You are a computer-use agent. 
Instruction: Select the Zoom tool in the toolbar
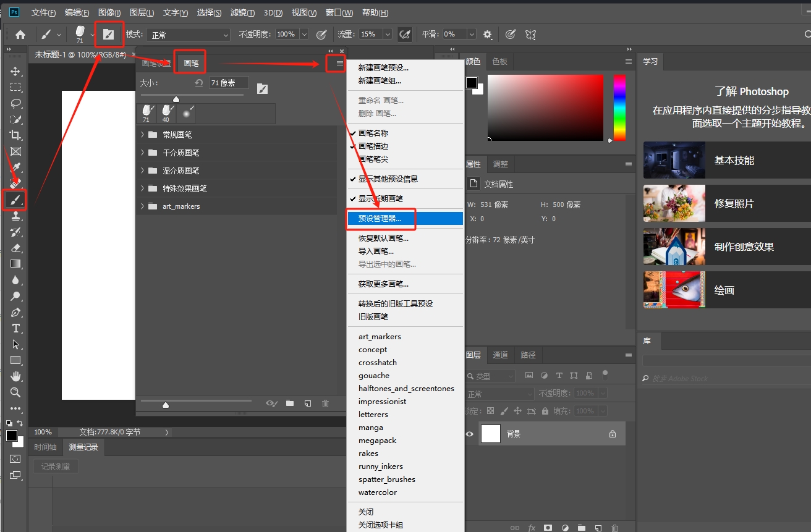pos(15,392)
